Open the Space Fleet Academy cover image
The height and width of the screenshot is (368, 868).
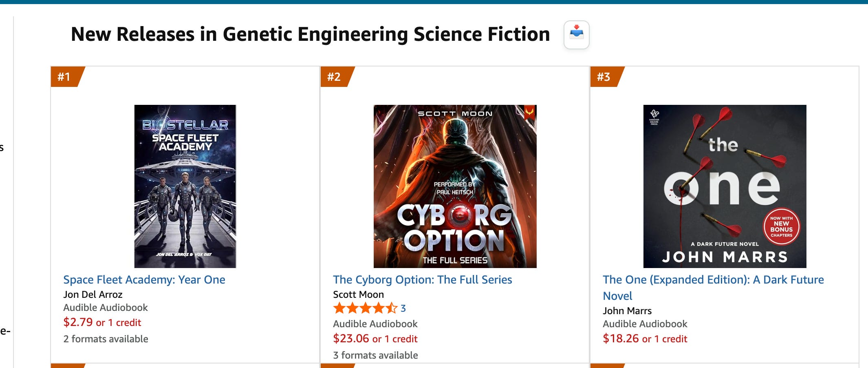point(185,186)
